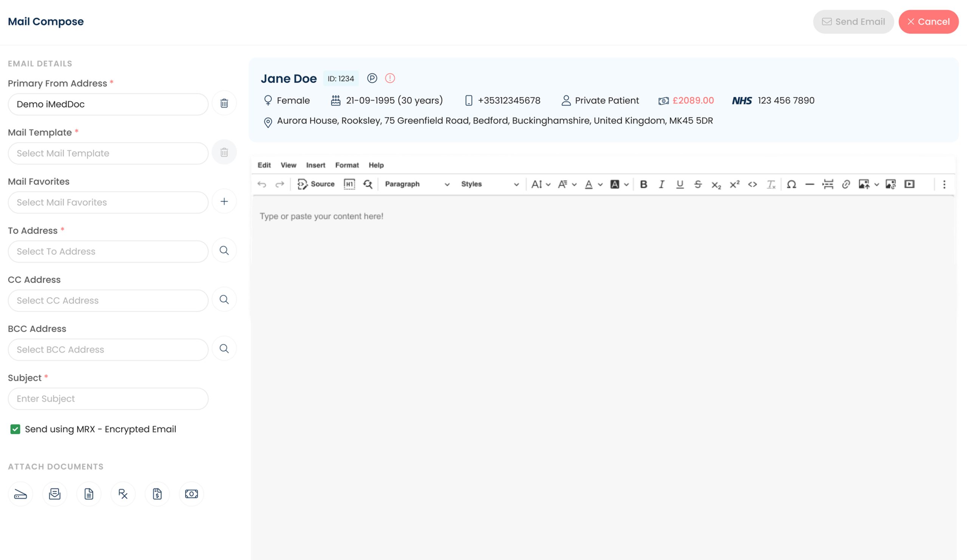
Task: Toggle Source editing mode
Action: (x=316, y=185)
